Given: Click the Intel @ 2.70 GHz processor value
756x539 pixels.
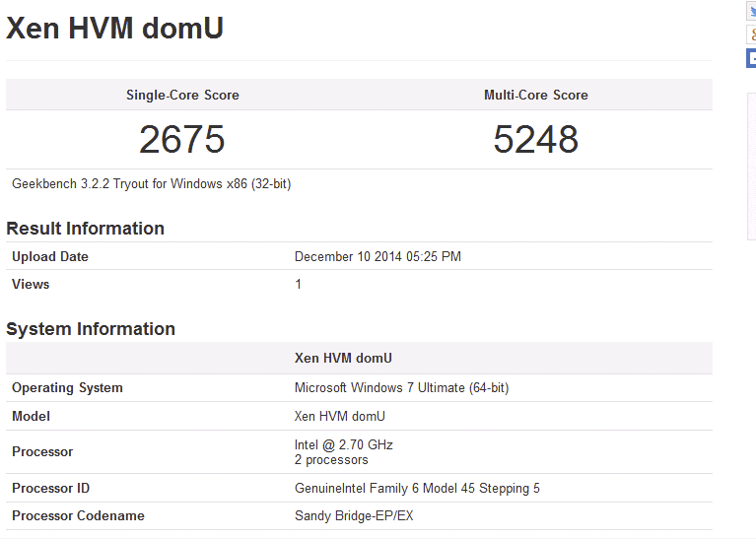Looking at the screenshot, I should (343, 445).
